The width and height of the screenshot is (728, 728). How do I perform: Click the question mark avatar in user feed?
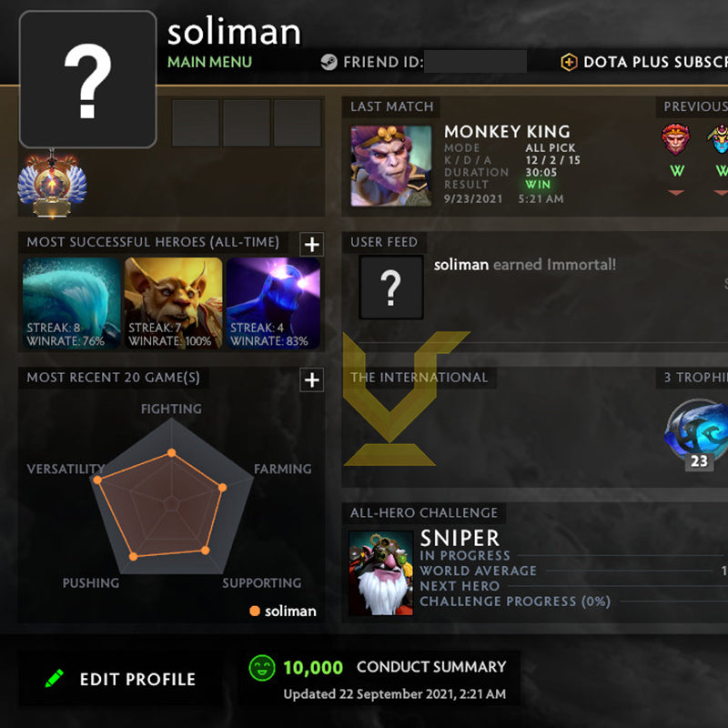tap(391, 287)
